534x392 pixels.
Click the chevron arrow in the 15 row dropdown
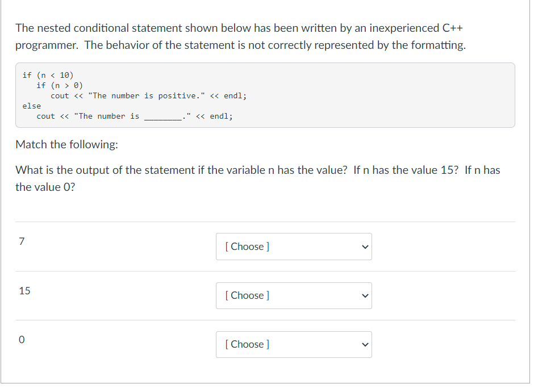[365, 295]
